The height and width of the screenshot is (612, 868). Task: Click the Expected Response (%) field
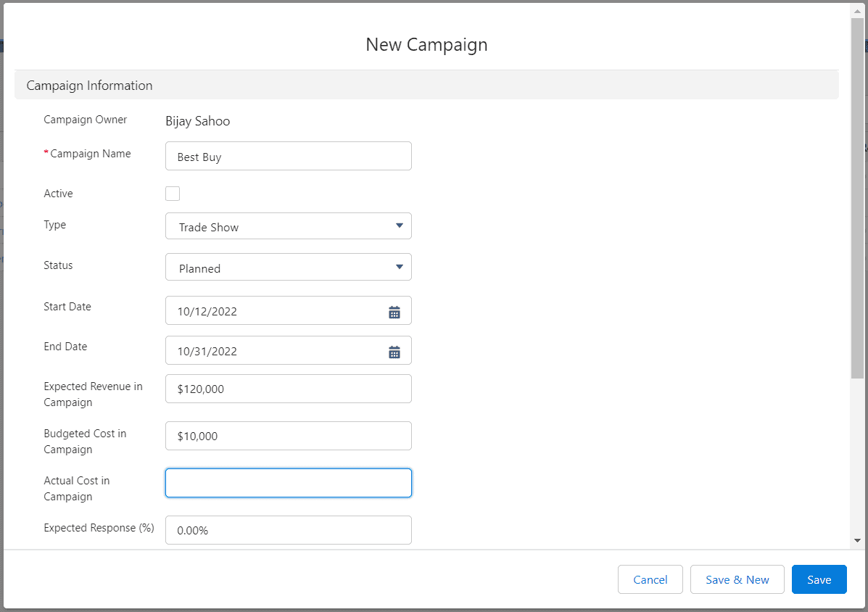288,530
